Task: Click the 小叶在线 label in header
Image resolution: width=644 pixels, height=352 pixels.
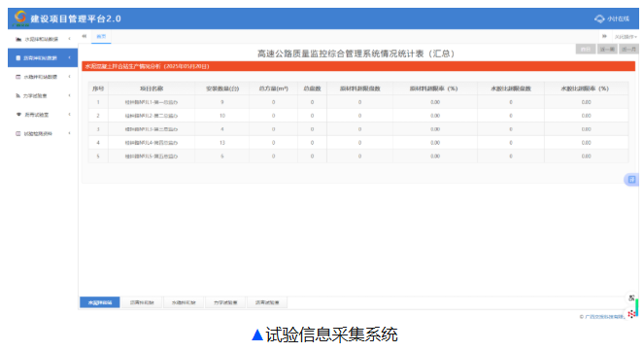Action: click(618, 18)
